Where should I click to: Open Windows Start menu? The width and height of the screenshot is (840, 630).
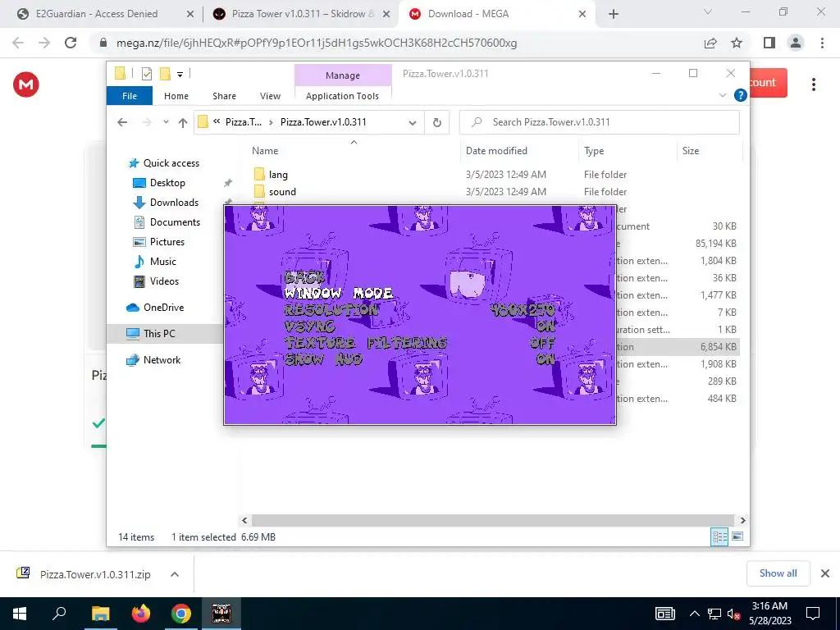click(x=20, y=614)
